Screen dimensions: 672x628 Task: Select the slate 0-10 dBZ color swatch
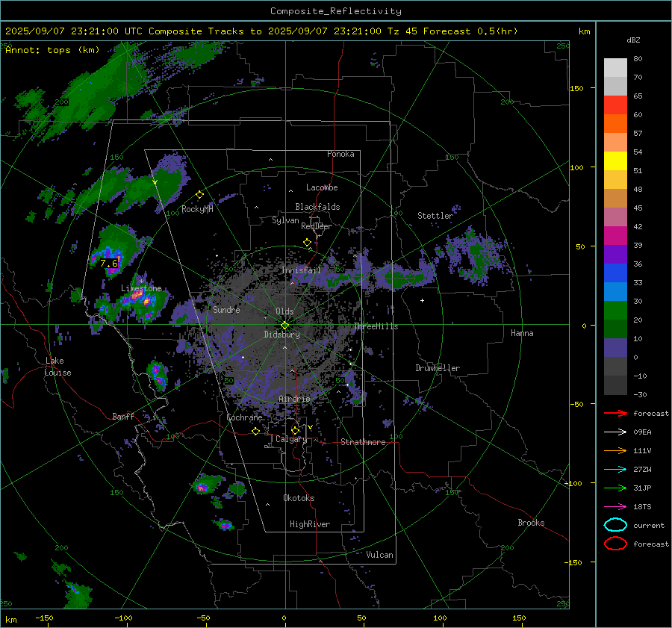[615, 348]
